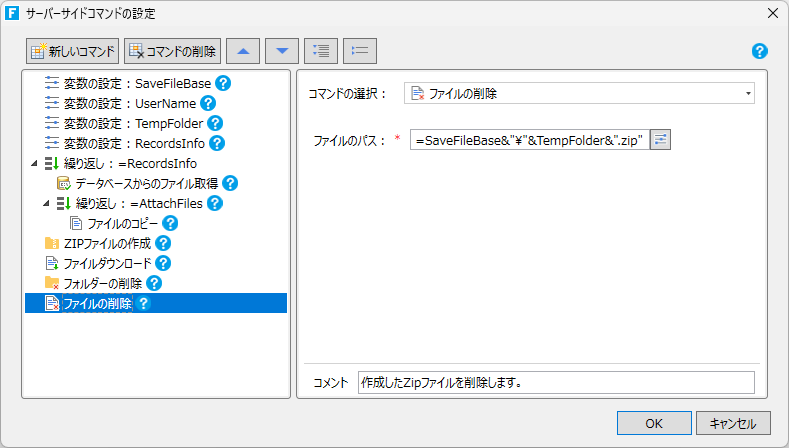Select the highlighted ファイルの削除 command
789x448 pixels.
click(156, 303)
